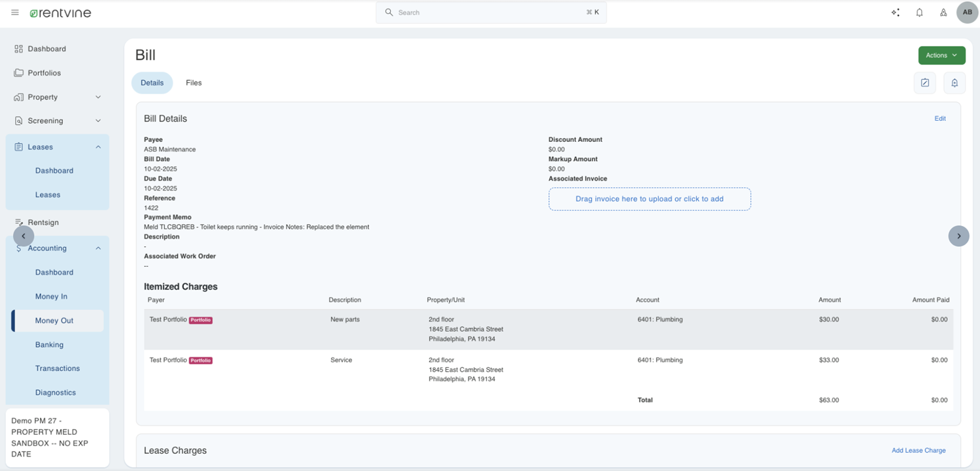Click the bell subscription icon below Actions

[954, 83]
